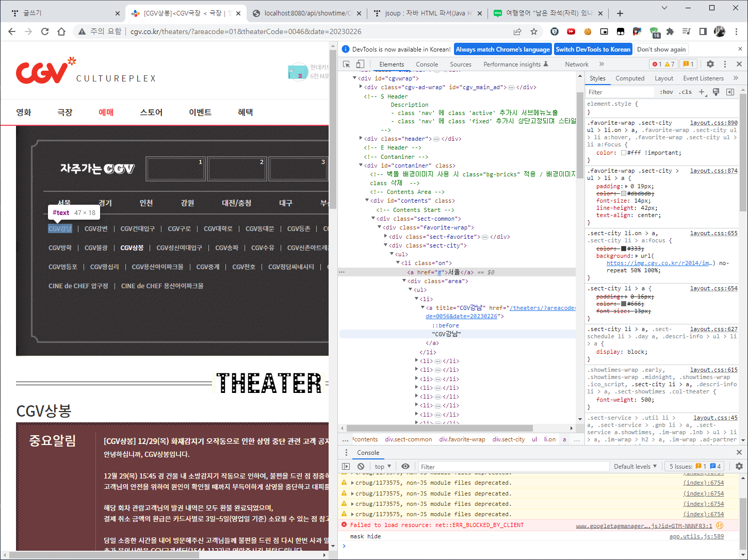This screenshot has height=560, width=748.
Task: Show more Styles pane tabs
Action: 736,78
